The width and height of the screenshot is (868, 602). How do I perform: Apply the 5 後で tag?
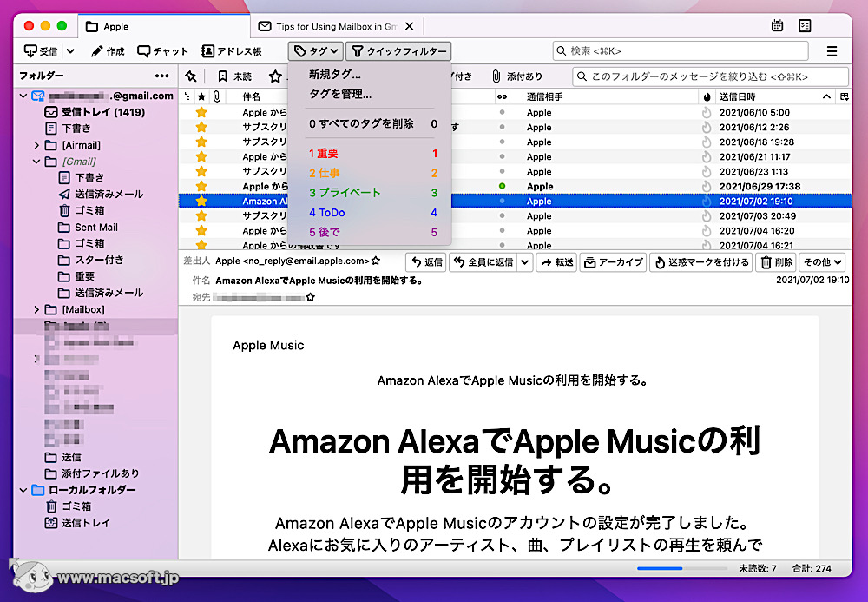[x=369, y=232]
